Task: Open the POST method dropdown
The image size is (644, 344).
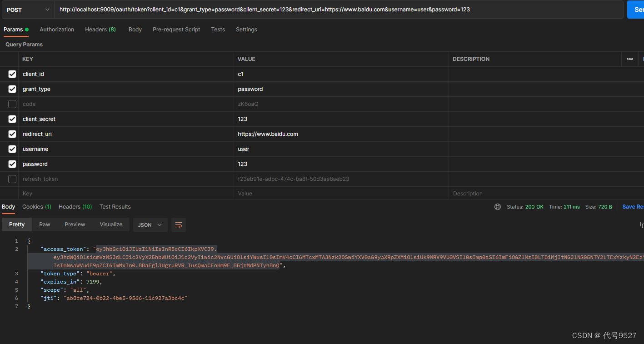Action: [28, 10]
